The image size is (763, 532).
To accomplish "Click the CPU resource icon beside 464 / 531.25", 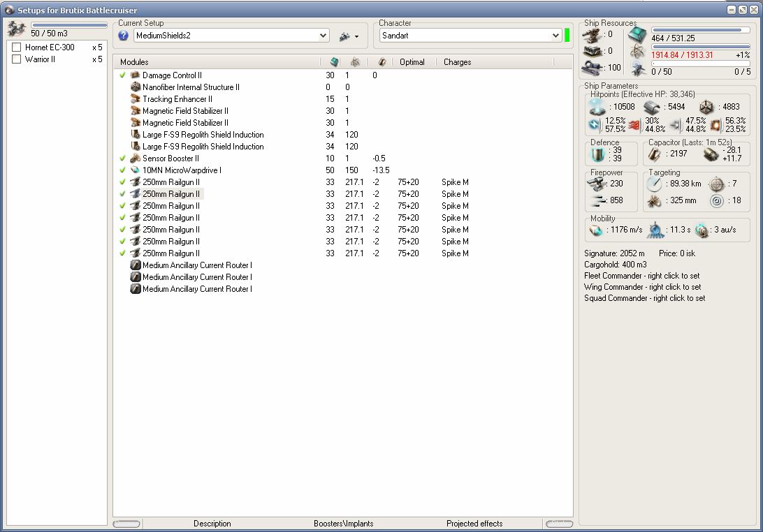I will (x=637, y=34).
